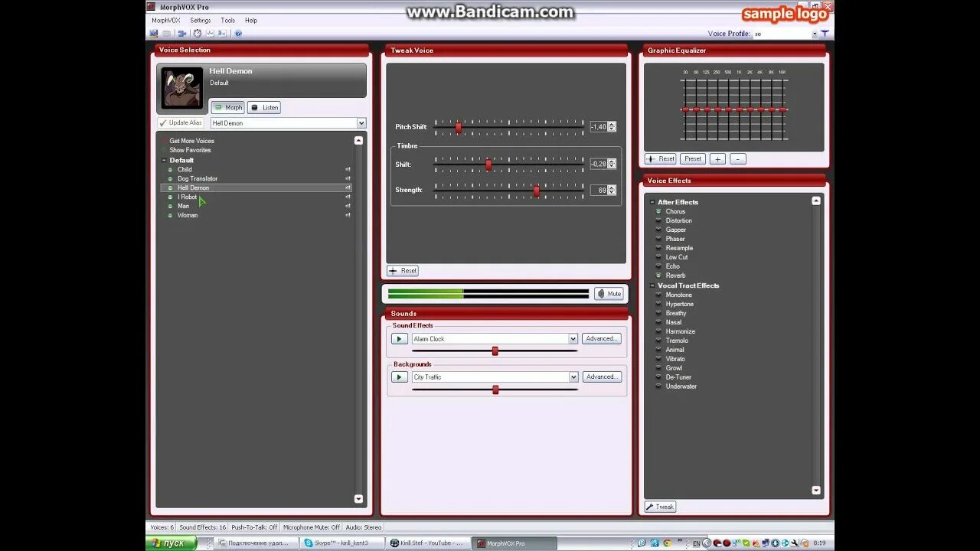Click the Timbre Shift slider handle
The image size is (980, 551).
(x=488, y=165)
